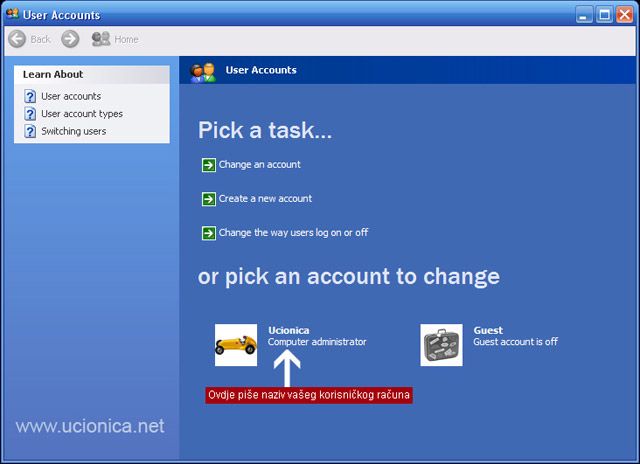The image size is (640, 464).
Task: Click green arrow next to Change an account
Action: [208, 165]
